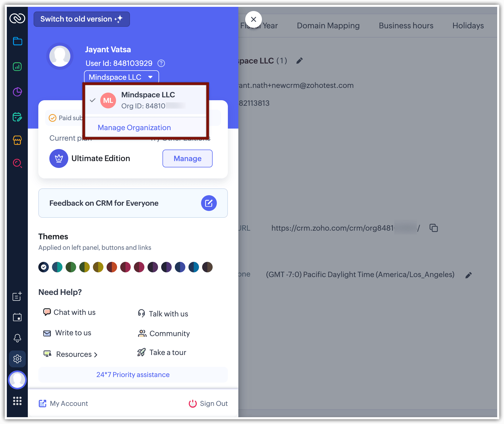Viewport: 504px width, 424px height.
Task: Switch to Business hours tab
Action: pos(406,25)
